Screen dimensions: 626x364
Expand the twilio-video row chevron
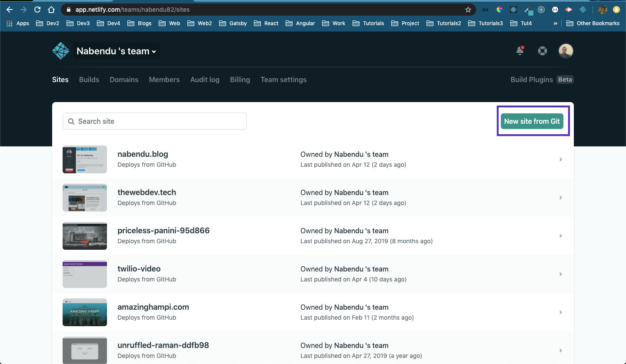click(x=561, y=274)
